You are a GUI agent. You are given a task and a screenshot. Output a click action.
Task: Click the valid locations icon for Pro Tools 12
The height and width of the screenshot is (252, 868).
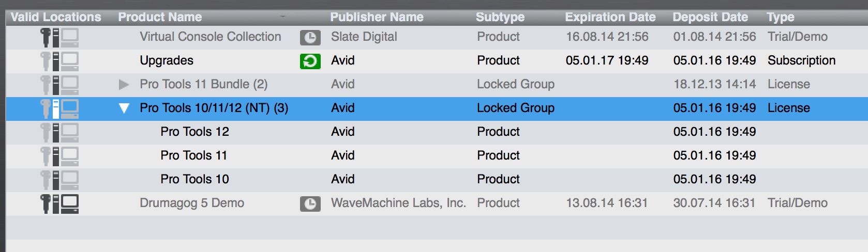59,132
